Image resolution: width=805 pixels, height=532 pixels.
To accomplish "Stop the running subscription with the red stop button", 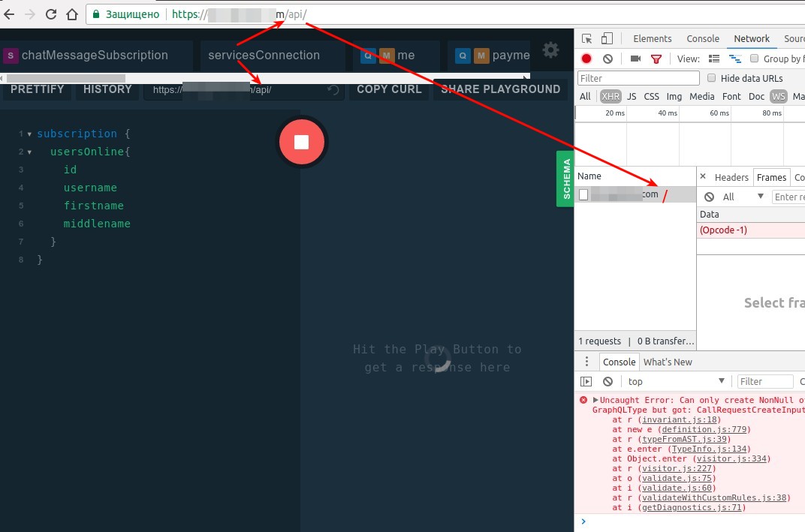I will tap(301, 142).
